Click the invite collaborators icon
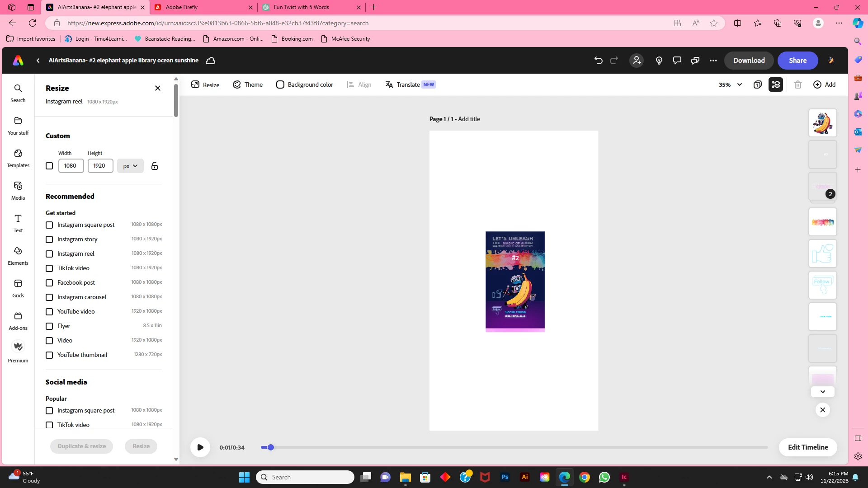868x488 pixels. (637, 60)
